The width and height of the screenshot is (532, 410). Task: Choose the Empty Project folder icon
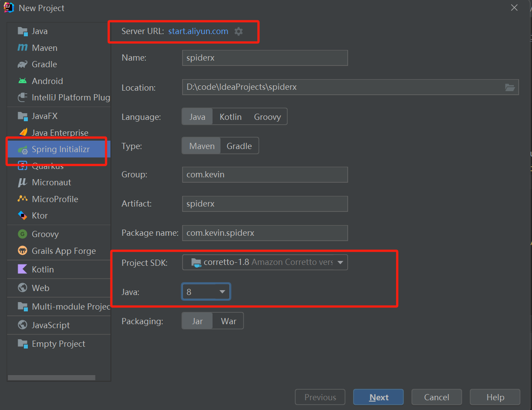pyautogui.click(x=23, y=344)
